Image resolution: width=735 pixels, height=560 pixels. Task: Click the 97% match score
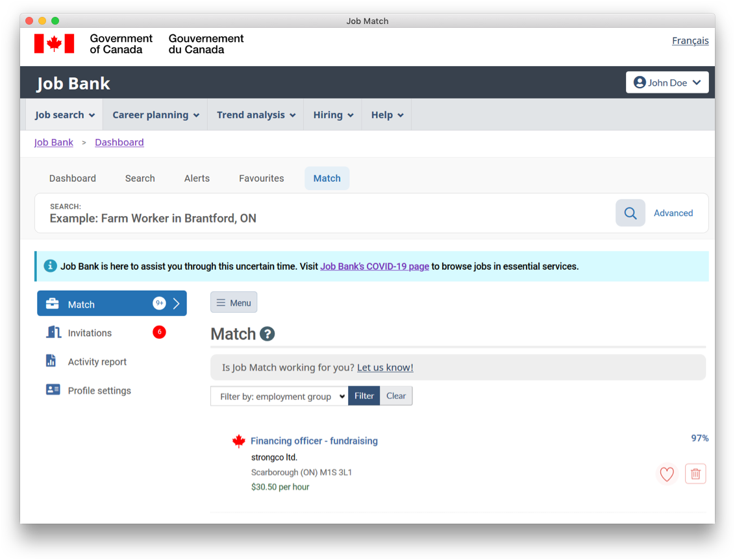(x=700, y=438)
